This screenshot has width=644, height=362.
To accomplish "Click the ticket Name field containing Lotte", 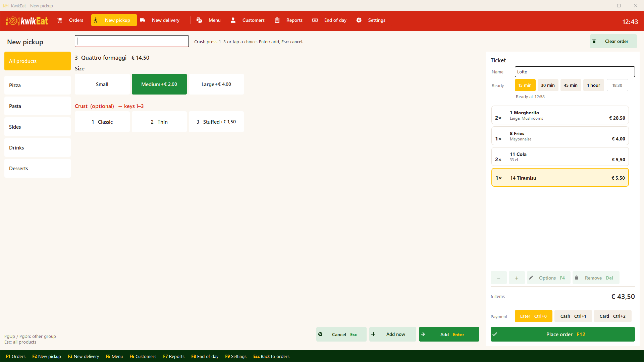I will [x=575, y=72].
